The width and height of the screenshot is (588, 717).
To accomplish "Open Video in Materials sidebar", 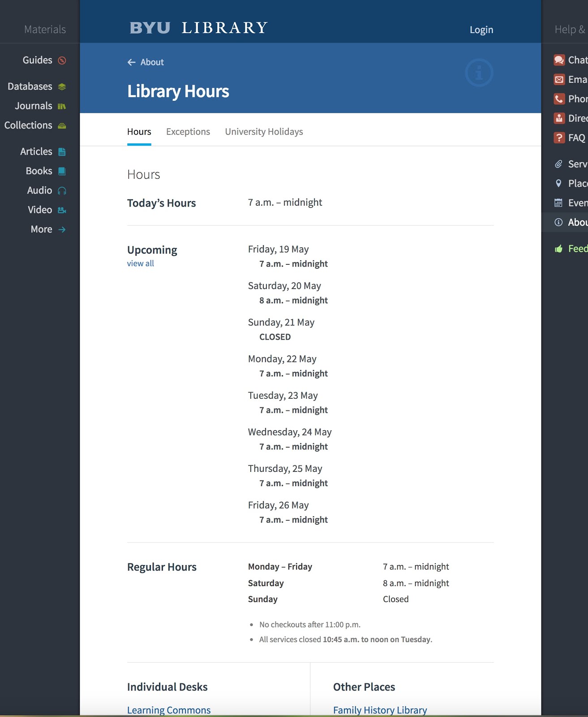I will coord(40,210).
